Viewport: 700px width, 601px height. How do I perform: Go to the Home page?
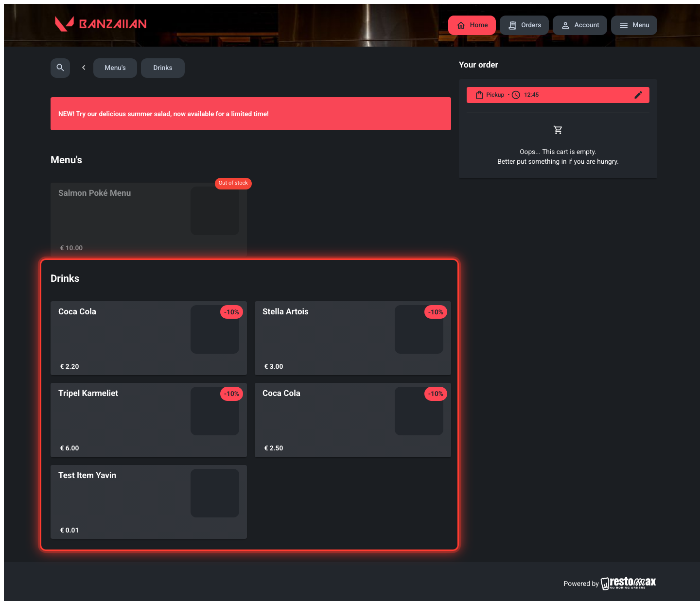(x=472, y=25)
